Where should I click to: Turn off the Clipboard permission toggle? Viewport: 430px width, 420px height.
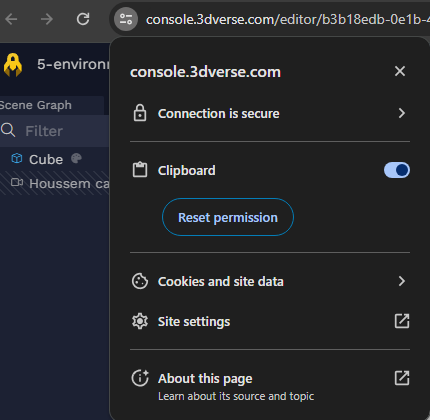(397, 170)
